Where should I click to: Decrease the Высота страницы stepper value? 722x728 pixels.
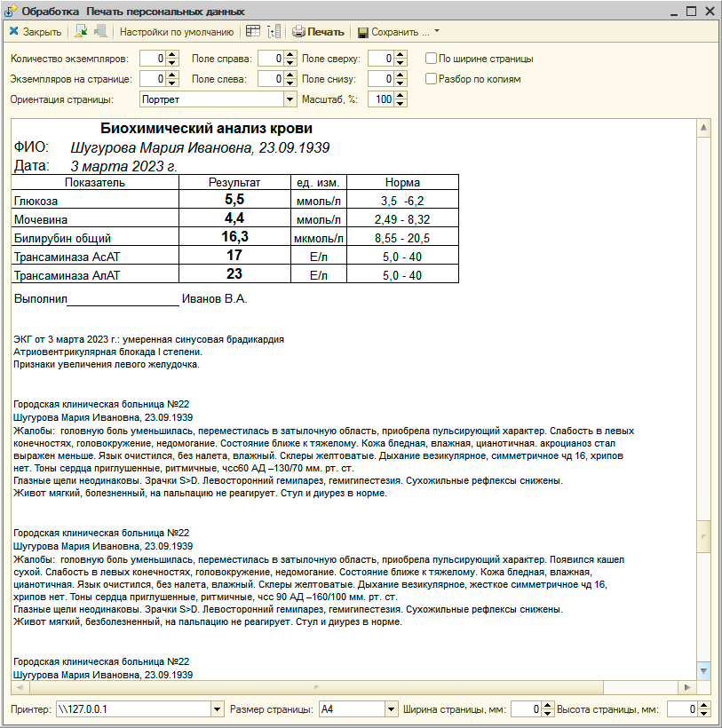click(706, 713)
